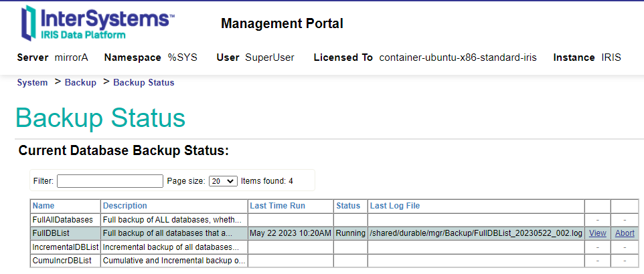644x274 pixels.
Task: Open the System breadcrumb link
Action: (32, 83)
